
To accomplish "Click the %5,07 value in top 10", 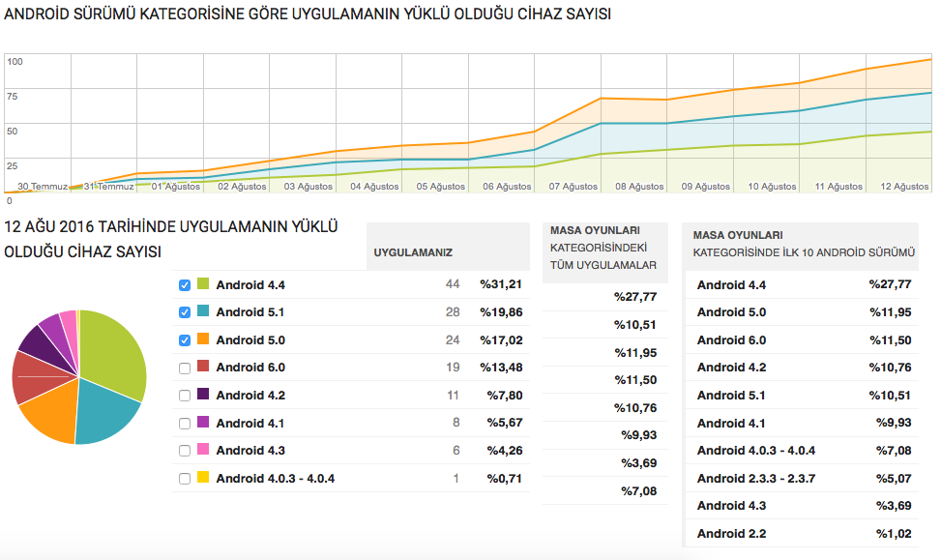I will [894, 479].
